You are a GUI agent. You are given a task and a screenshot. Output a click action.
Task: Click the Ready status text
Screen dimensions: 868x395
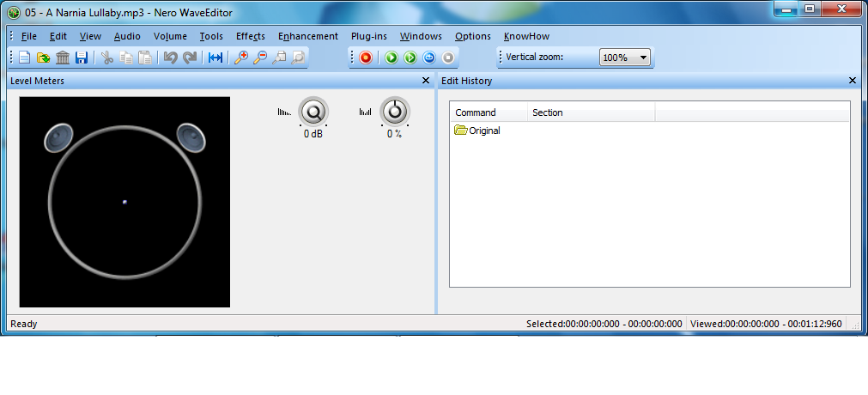(x=24, y=324)
